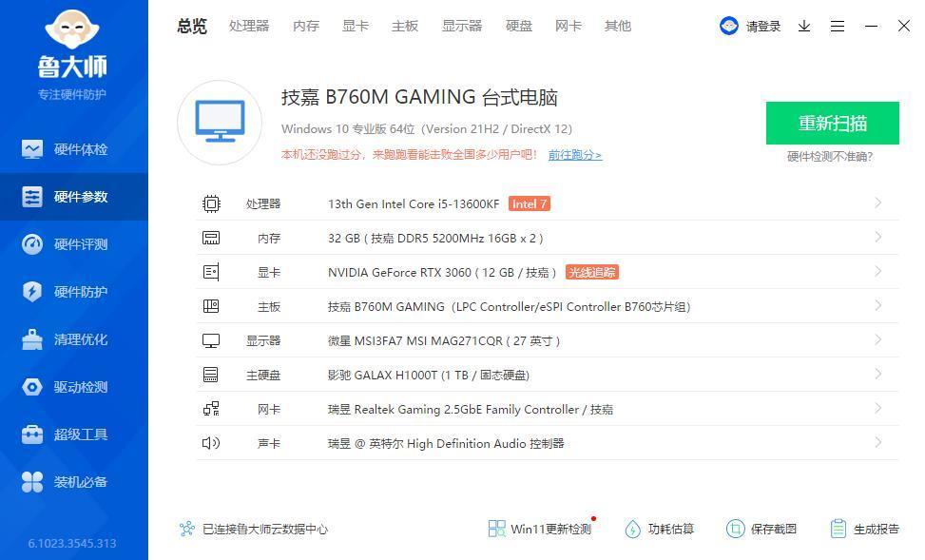
Task: Switch to the 硬盘 tab
Action: [x=519, y=26]
